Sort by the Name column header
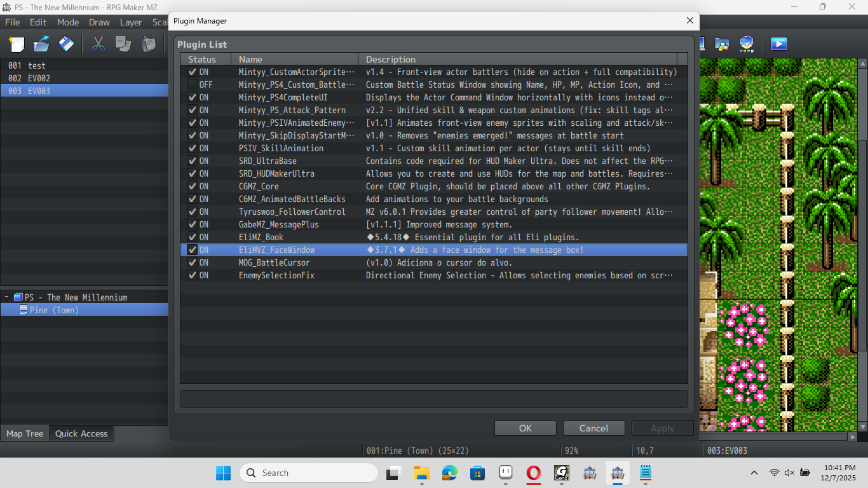The height and width of the screenshot is (488, 868). (x=294, y=59)
